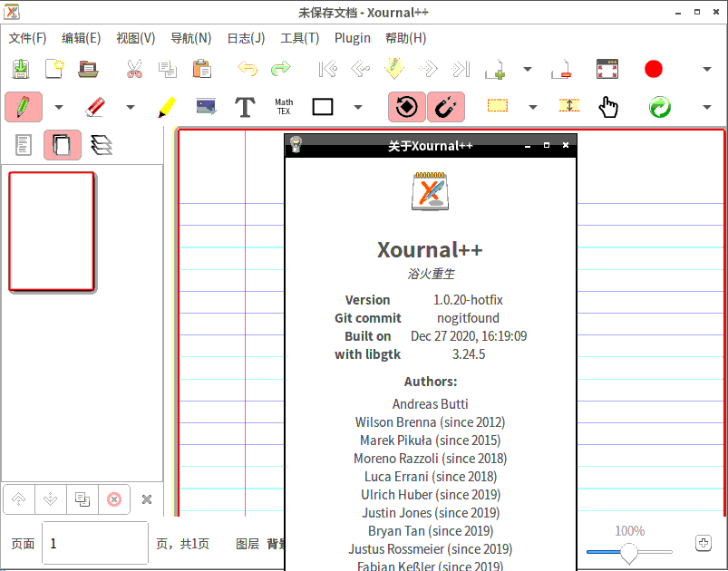The width and height of the screenshot is (728, 571).
Task: Open the 工具(T) menu
Action: point(300,38)
